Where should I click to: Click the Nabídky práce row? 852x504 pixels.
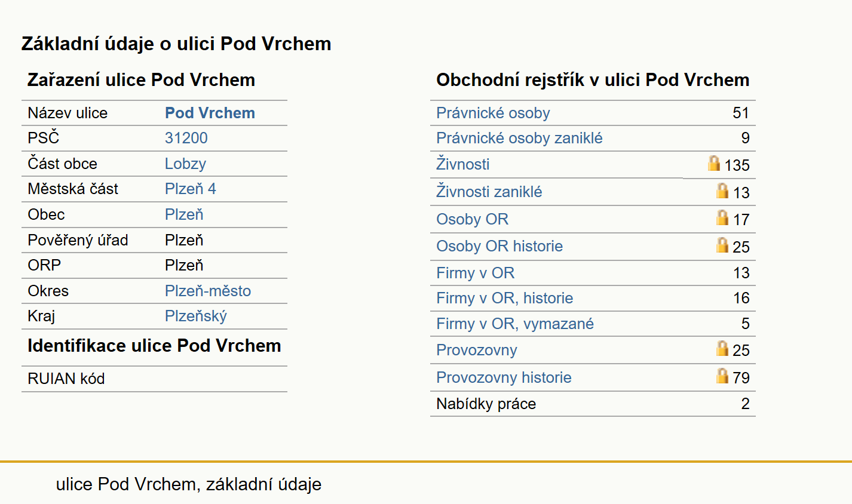pos(593,404)
